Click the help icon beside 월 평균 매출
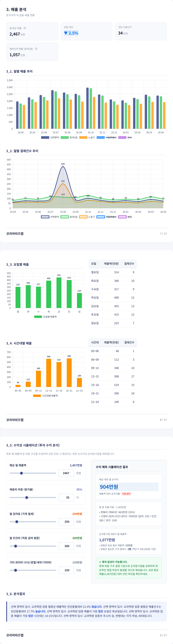The width and height of the screenshot is (173, 644). (25, 28)
